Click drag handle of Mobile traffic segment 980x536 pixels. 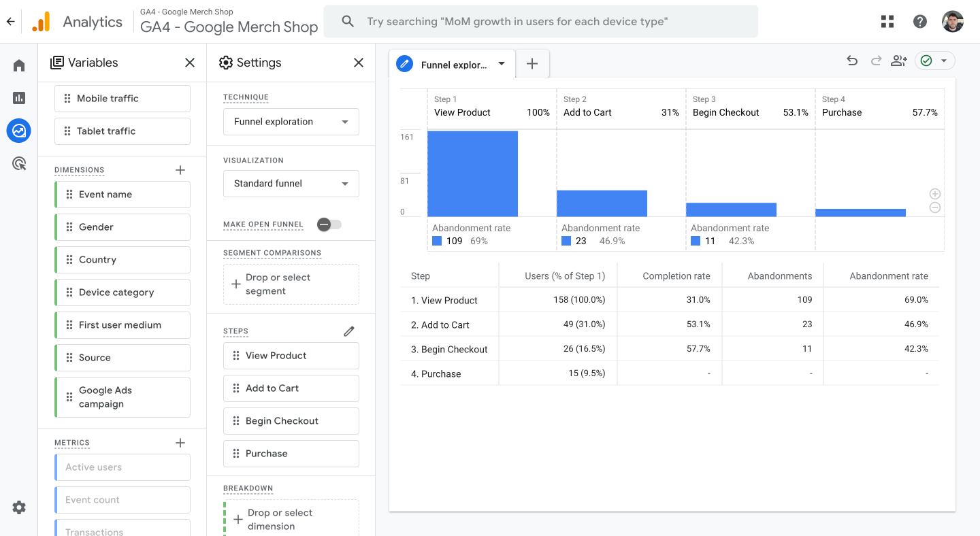pos(67,99)
